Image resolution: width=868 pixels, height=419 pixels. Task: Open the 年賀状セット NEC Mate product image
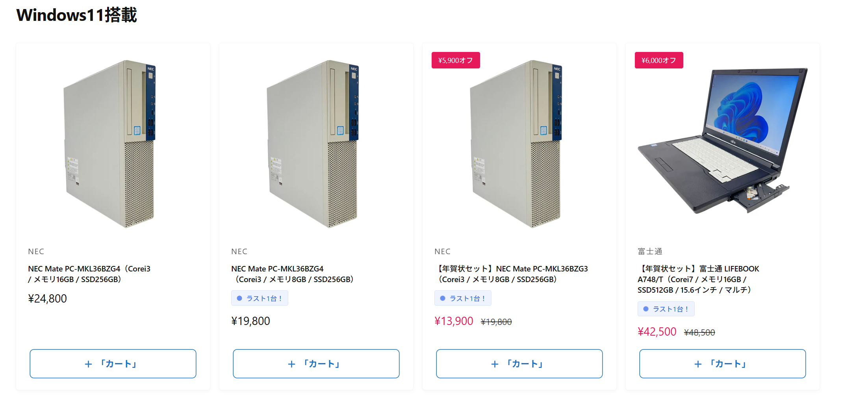(519, 144)
